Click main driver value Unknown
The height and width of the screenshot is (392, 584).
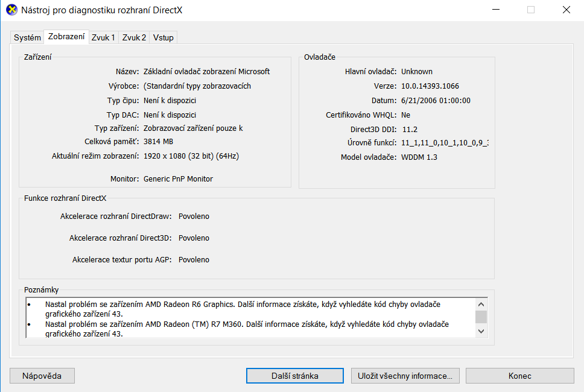click(x=417, y=72)
